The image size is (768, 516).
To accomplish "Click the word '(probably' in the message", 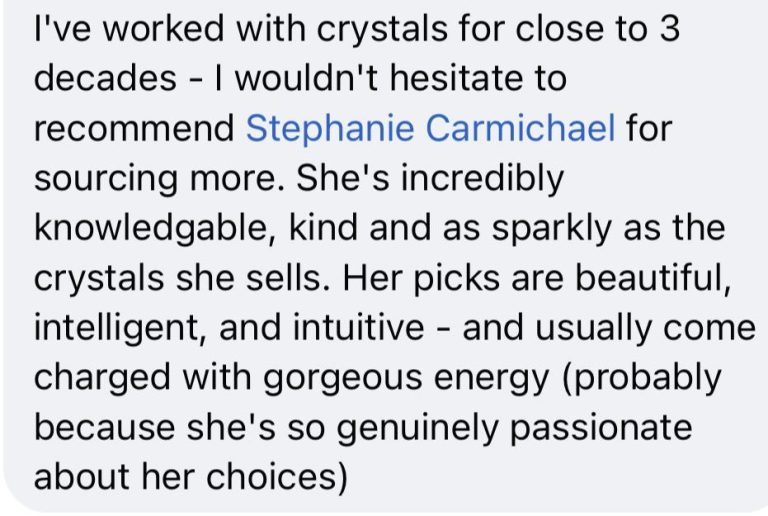I will (642, 379).
